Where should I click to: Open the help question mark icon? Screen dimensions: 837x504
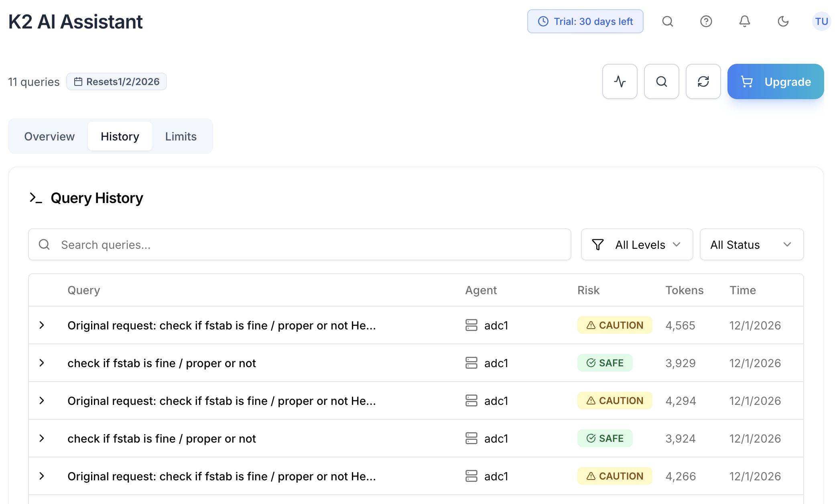point(706,21)
